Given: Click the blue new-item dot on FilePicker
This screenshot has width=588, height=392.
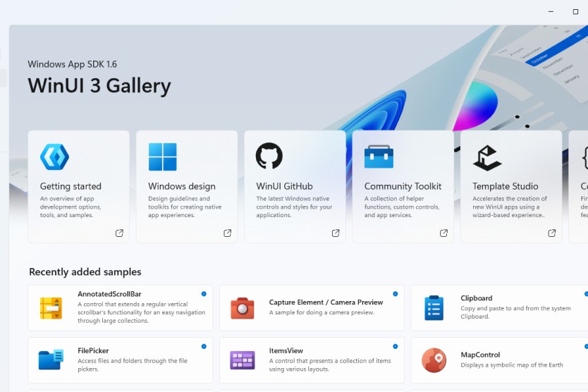Looking at the screenshot, I should (x=204, y=346).
